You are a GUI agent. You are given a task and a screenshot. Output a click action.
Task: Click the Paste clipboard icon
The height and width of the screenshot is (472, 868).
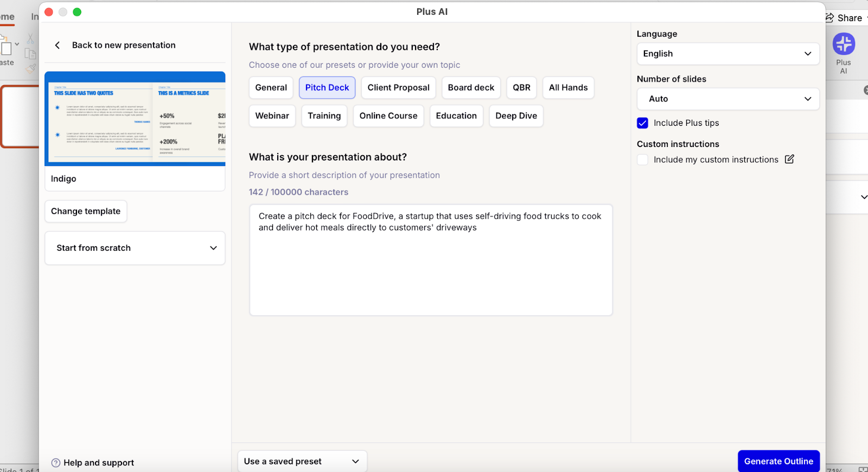[x=5, y=46]
